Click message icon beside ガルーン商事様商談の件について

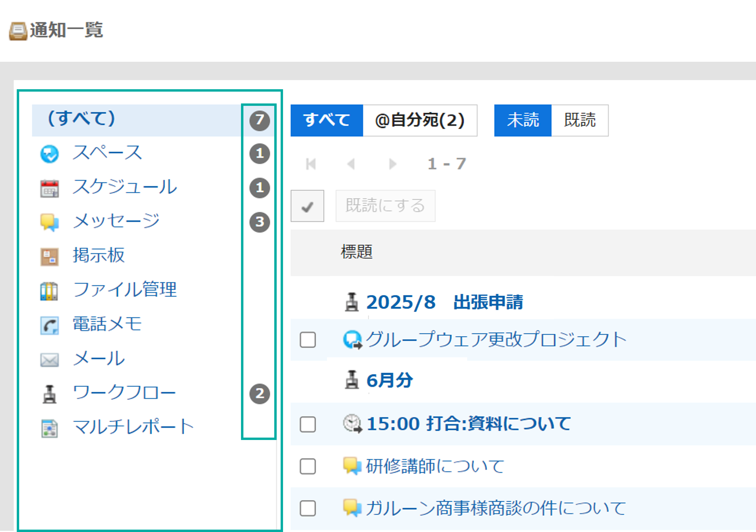point(352,508)
